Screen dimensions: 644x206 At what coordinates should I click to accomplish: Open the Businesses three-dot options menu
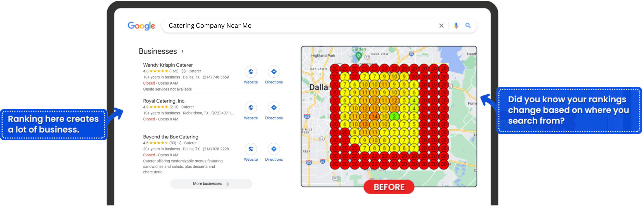183,52
